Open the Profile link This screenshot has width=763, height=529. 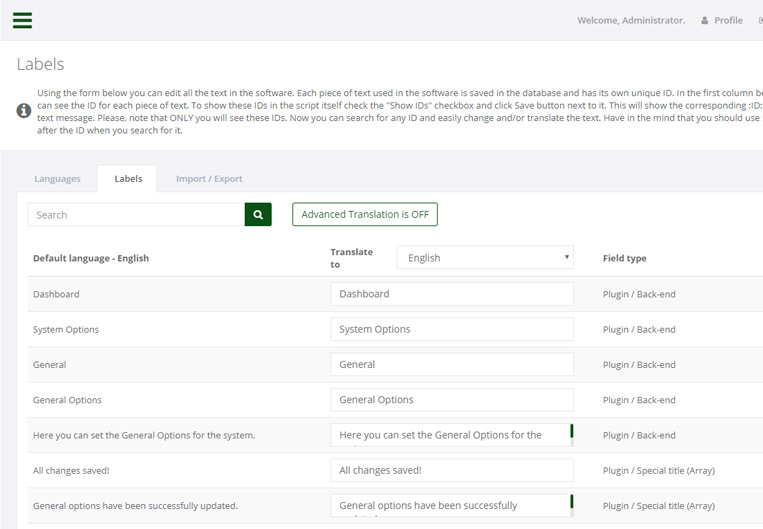pos(728,20)
